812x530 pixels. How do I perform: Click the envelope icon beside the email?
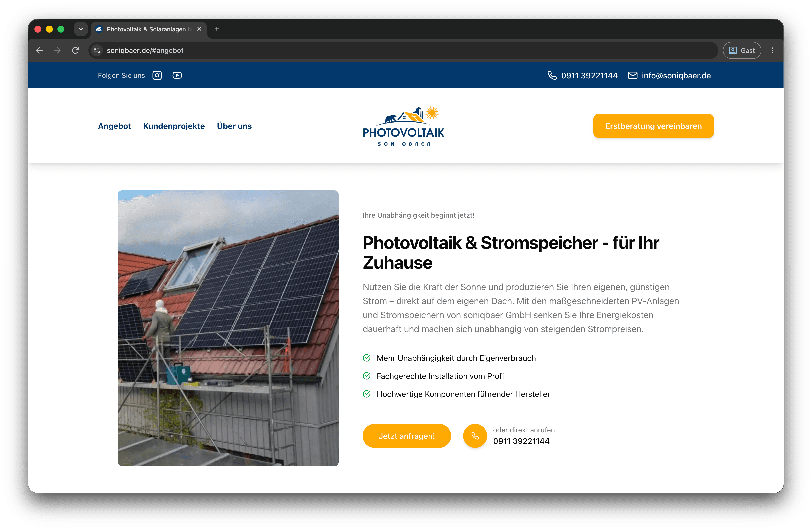pyautogui.click(x=632, y=75)
